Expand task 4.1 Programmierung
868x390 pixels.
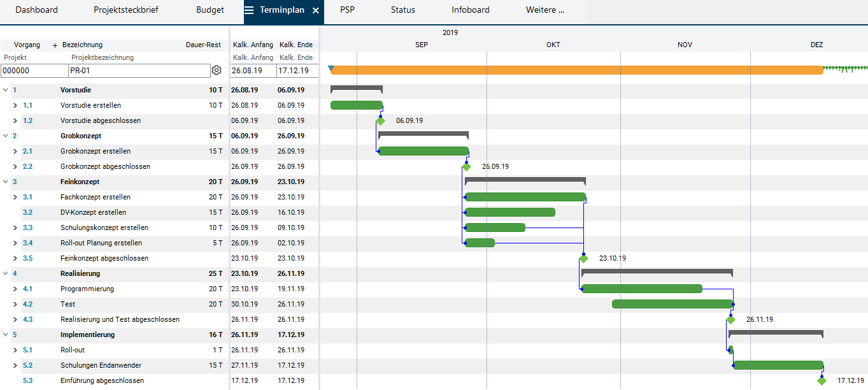[15, 289]
